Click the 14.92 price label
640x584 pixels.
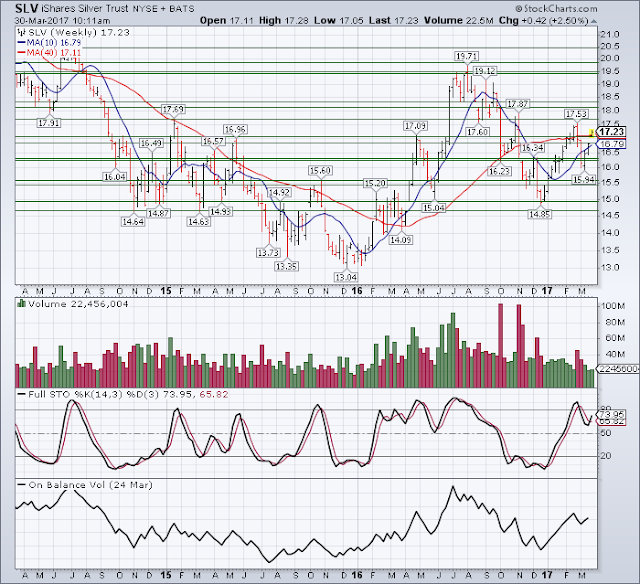coord(279,192)
